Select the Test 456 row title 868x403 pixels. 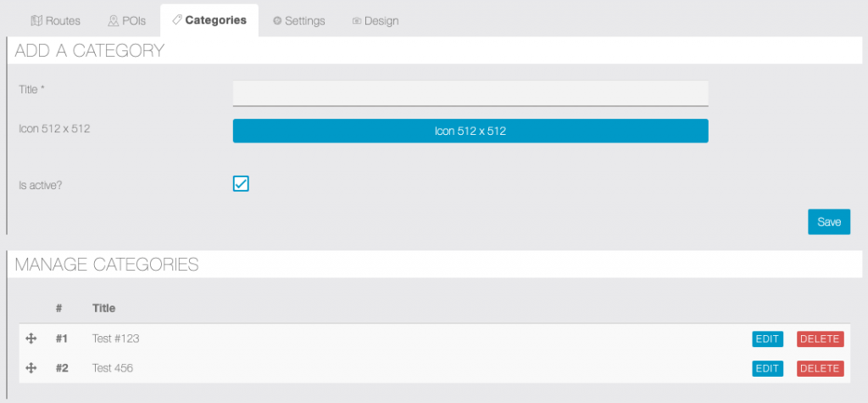(113, 368)
